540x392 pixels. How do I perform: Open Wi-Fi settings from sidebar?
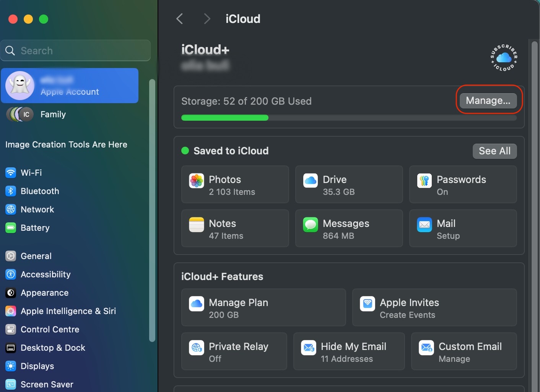pos(31,173)
